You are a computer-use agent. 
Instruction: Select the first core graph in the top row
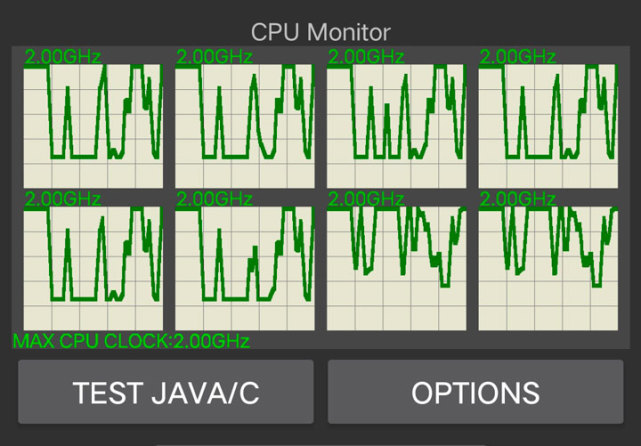[92, 124]
